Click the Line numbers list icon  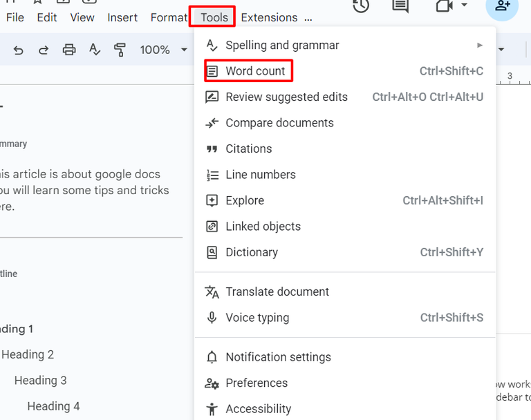click(x=212, y=175)
